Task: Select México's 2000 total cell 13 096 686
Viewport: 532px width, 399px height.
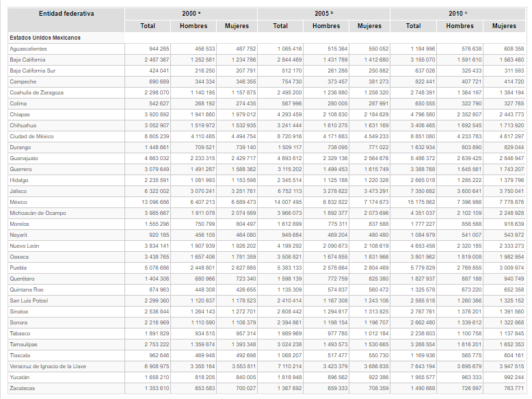Action: coord(155,203)
